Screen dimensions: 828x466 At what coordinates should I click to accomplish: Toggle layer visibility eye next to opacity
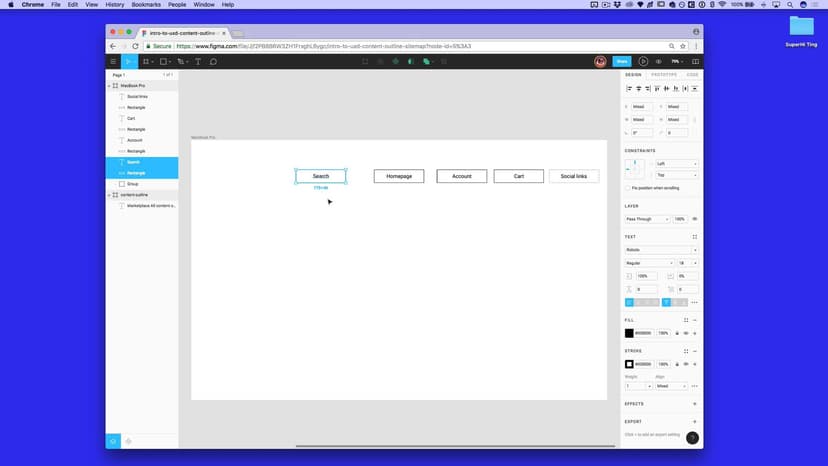point(694,219)
